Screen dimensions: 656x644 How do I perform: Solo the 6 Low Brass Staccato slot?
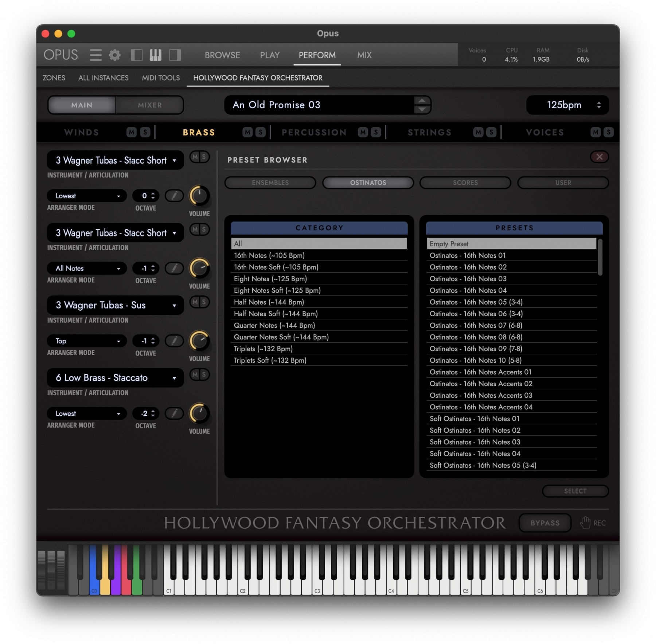tap(204, 374)
